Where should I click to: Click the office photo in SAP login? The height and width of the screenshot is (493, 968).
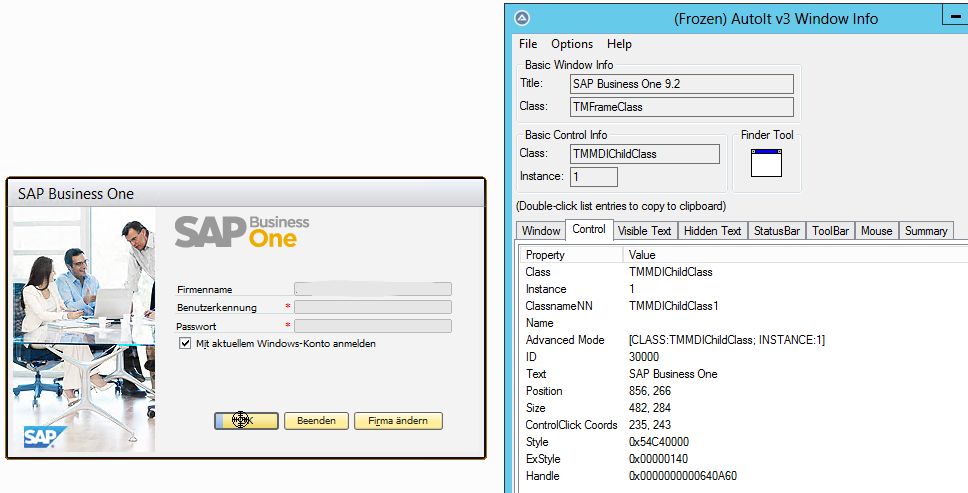click(x=84, y=329)
